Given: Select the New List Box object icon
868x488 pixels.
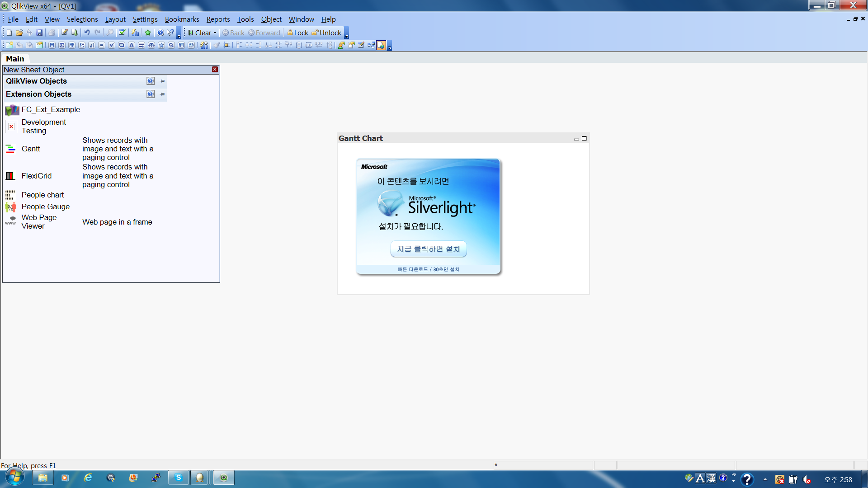Looking at the screenshot, I should click(x=52, y=45).
